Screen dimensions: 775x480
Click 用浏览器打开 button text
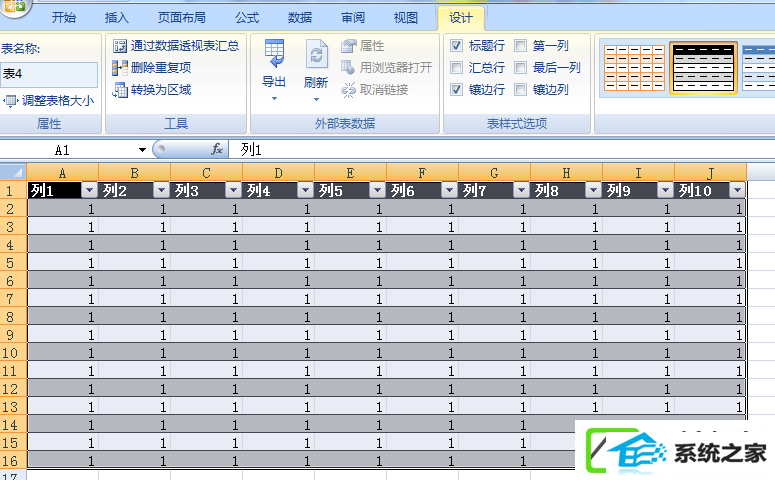[396, 68]
